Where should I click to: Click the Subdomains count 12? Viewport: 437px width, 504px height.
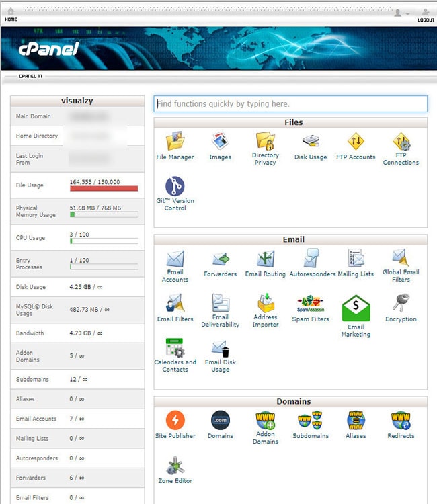(78, 379)
